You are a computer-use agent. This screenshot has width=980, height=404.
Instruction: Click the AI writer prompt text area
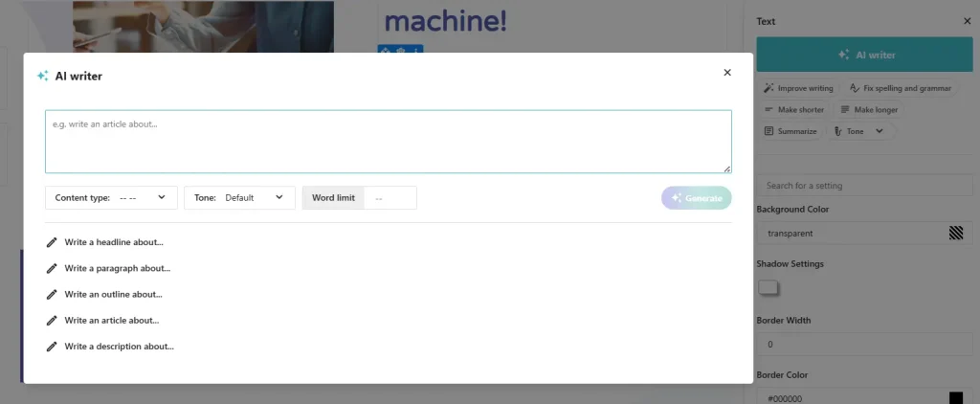[x=389, y=142]
